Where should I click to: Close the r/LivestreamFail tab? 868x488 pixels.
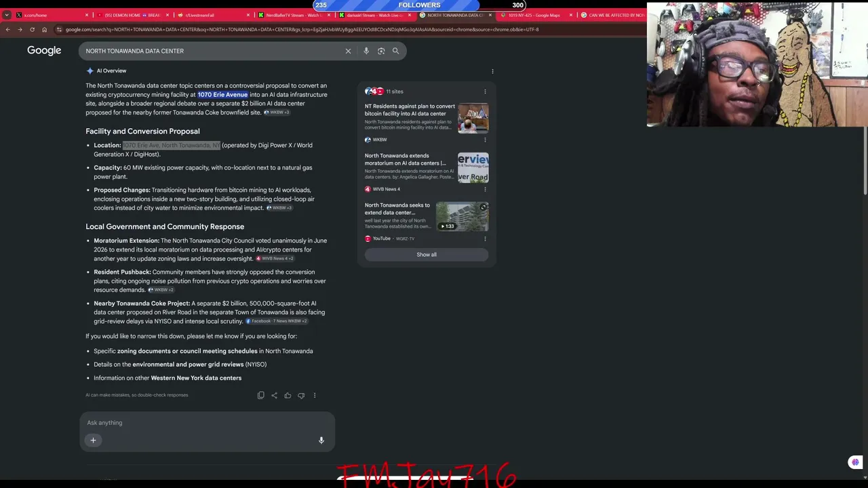click(x=248, y=15)
